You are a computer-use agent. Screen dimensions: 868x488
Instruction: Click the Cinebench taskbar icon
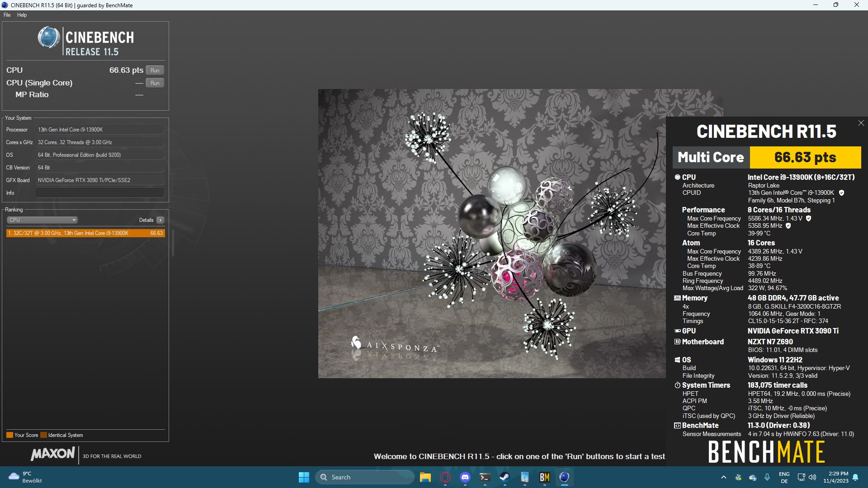(565, 477)
